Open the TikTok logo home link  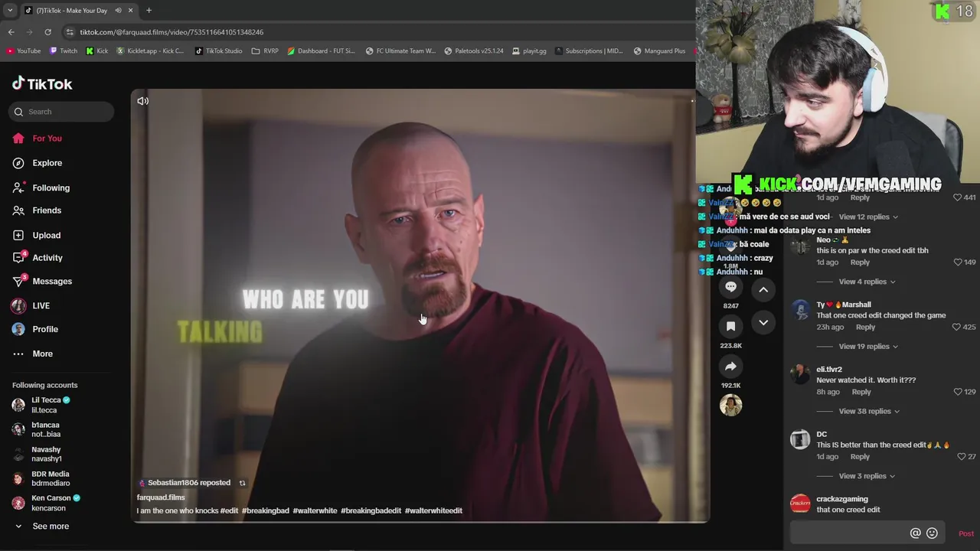42,83
